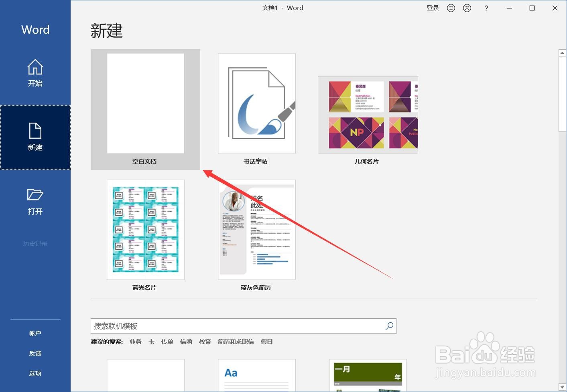Open the help question mark icon
The height and width of the screenshot is (392, 567).
486,8
